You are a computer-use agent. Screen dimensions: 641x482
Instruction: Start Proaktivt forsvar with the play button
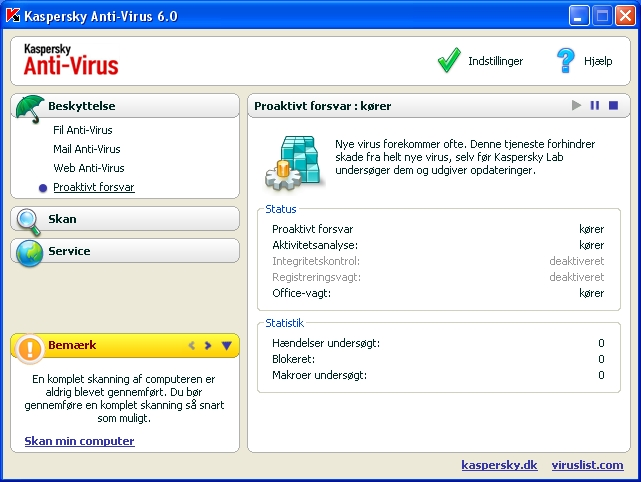(576, 105)
